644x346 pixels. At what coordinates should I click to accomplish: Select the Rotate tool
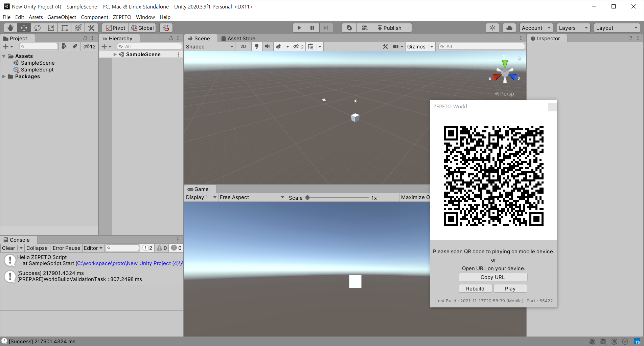pyautogui.click(x=38, y=28)
